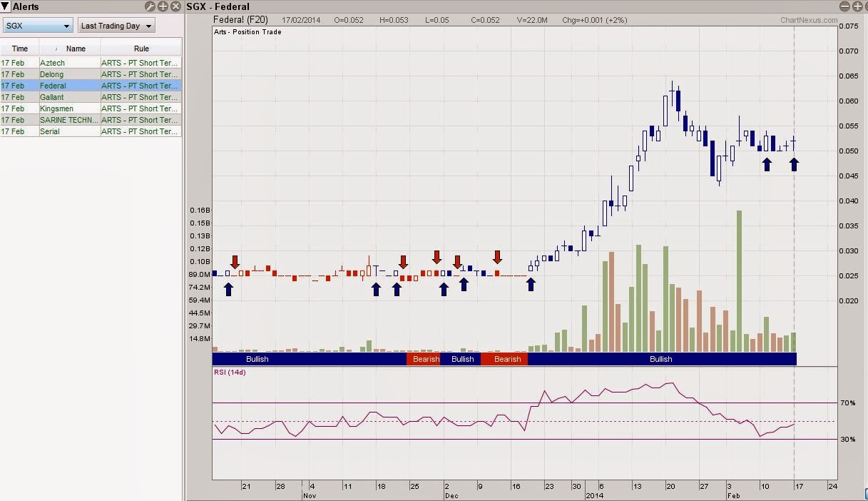Select the Delong alert row
The width and height of the screenshot is (868, 501).
point(91,74)
